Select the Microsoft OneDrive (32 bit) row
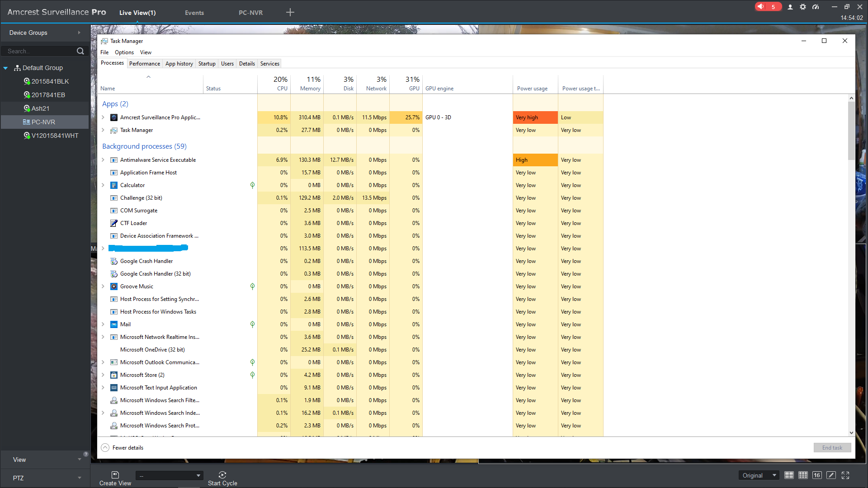 click(350, 350)
